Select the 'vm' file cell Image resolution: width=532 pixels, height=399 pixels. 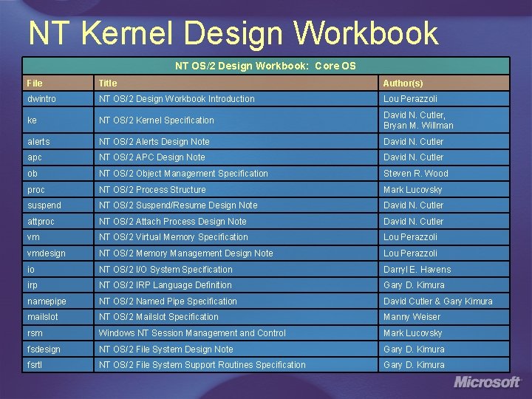58,237
